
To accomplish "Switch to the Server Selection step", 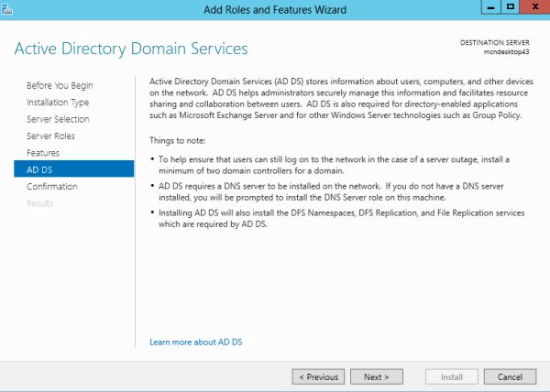I will pyautogui.click(x=58, y=119).
